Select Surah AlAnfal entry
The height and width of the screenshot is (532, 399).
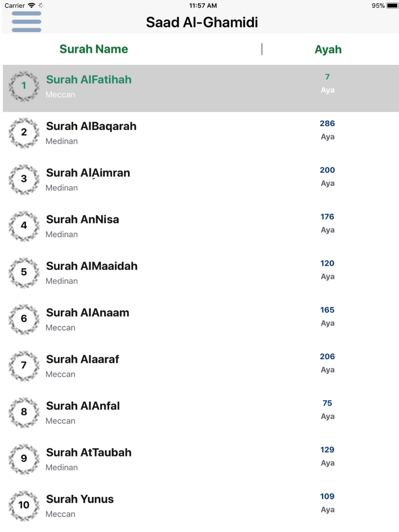[x=83, y=406]
